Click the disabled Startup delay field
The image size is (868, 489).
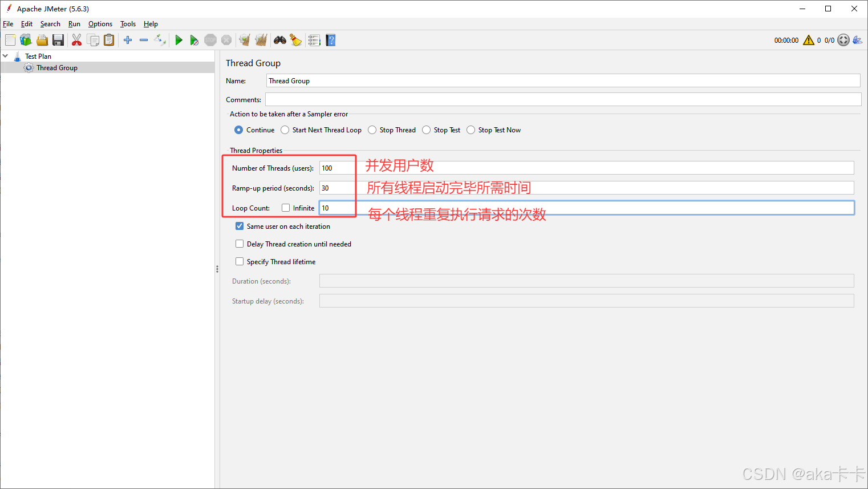(587, 301)
